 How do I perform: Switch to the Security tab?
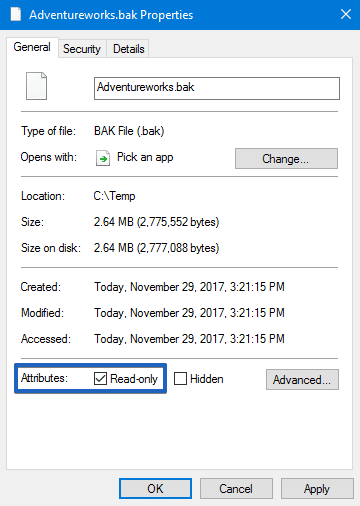[82, 49]
